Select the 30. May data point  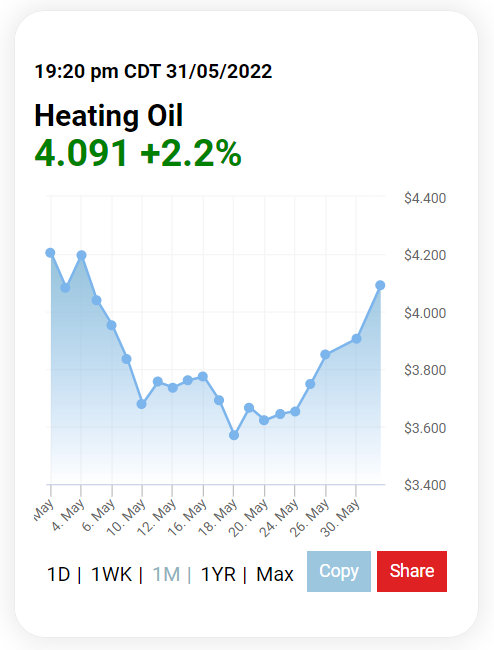tap(356, 339)
